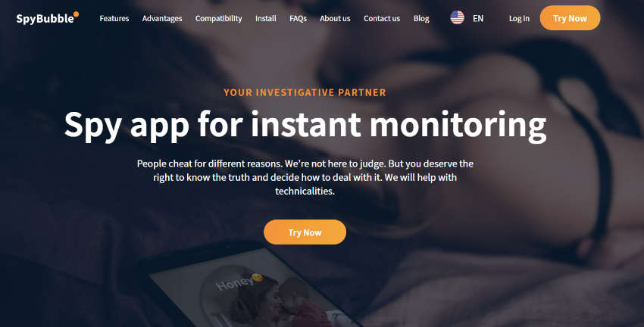The width and height of the screenshot is (644, 327).
Task: Open the Compatibility page link
Action: point(218,18)
